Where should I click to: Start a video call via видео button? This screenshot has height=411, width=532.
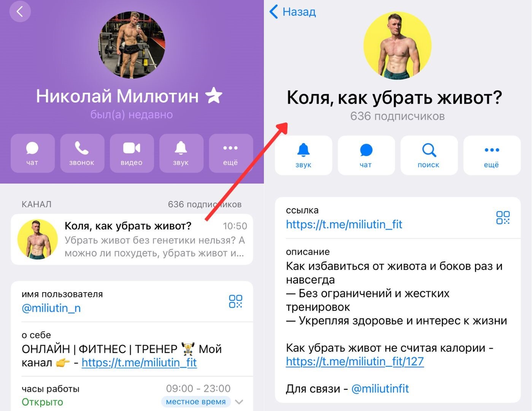[132, 153]
